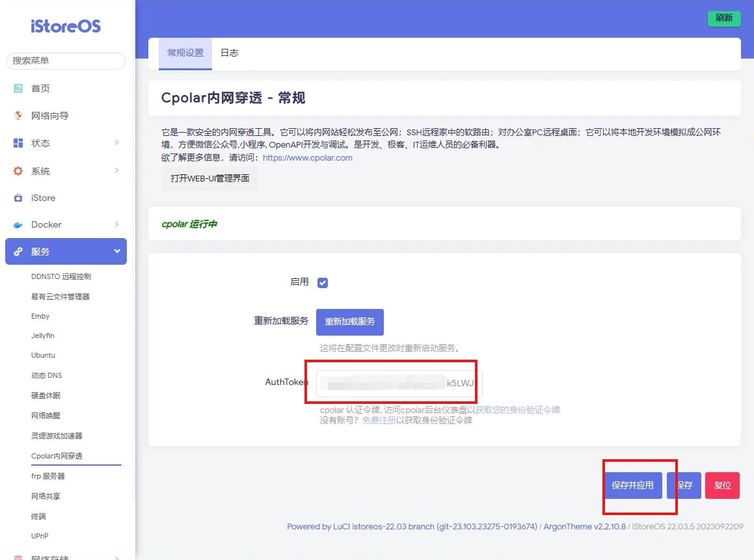
Task: Click the 系统 gear icon
Action: click(x=18, y=170)
